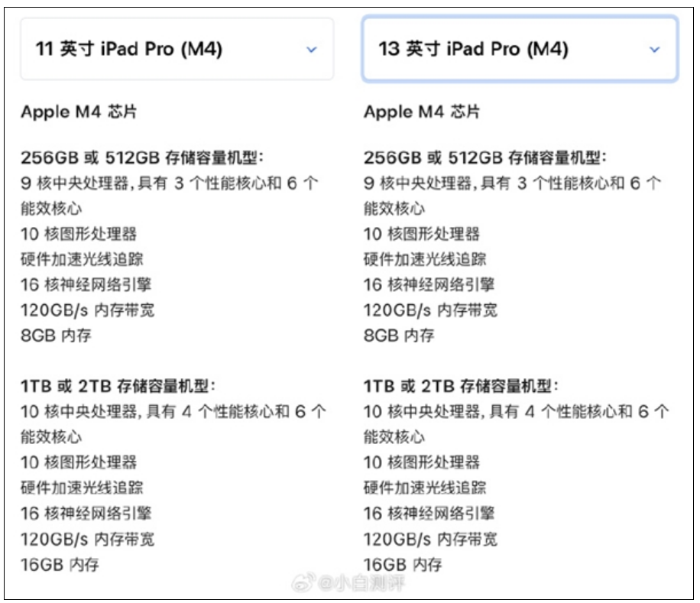Click '8GB 内存' in 11-inch column
700x603 pixels.
click(x=56, y=336)
